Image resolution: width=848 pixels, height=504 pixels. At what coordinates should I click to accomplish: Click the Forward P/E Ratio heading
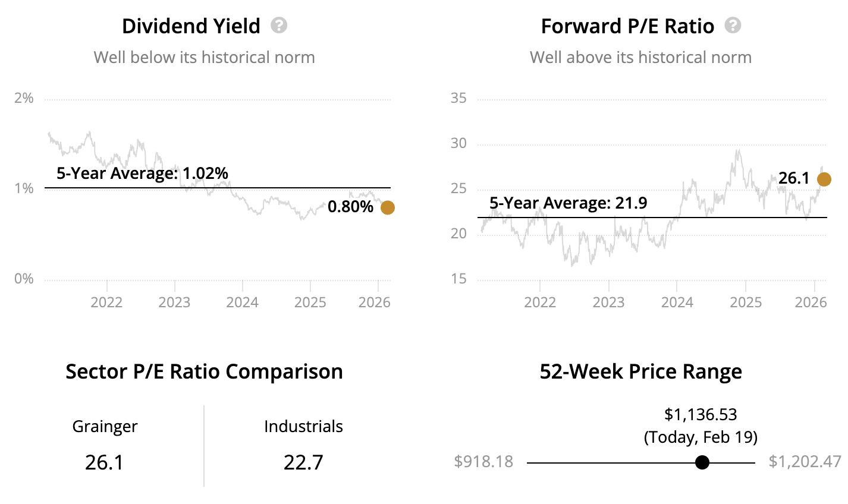pos(627,26)
